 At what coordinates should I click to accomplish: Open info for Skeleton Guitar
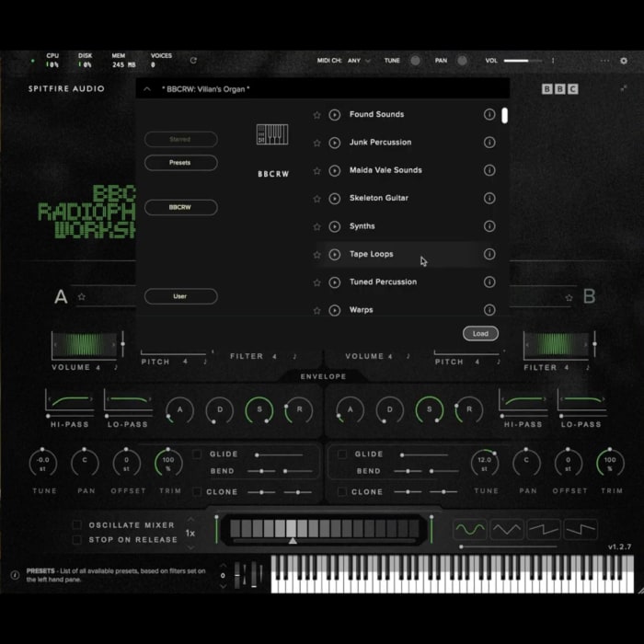pyautogui.click(x=489, y=199)
